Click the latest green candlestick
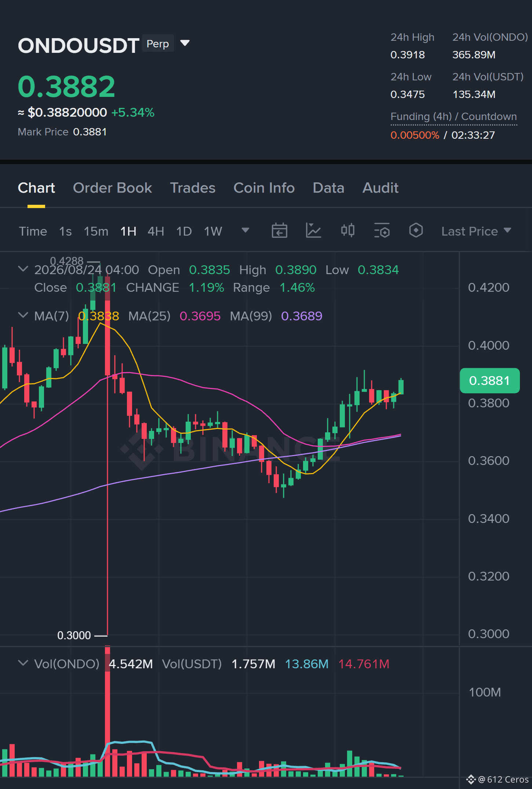This screenshot has height=789, width=532. tap(401, 387)
